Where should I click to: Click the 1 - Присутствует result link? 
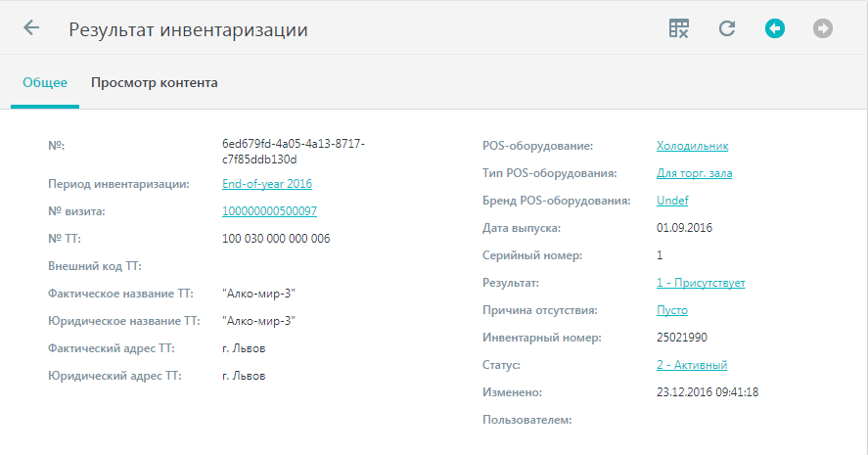(701, 283)
